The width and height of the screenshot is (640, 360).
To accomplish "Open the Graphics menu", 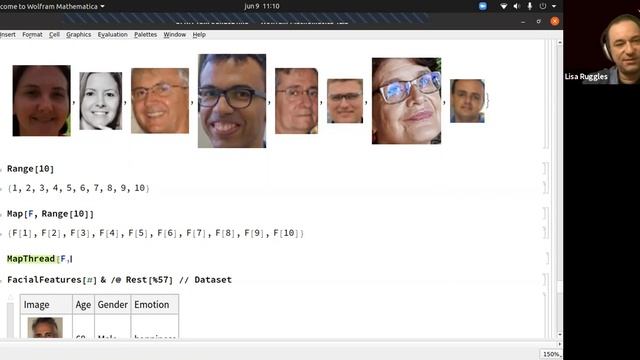I will pos(78,35).
